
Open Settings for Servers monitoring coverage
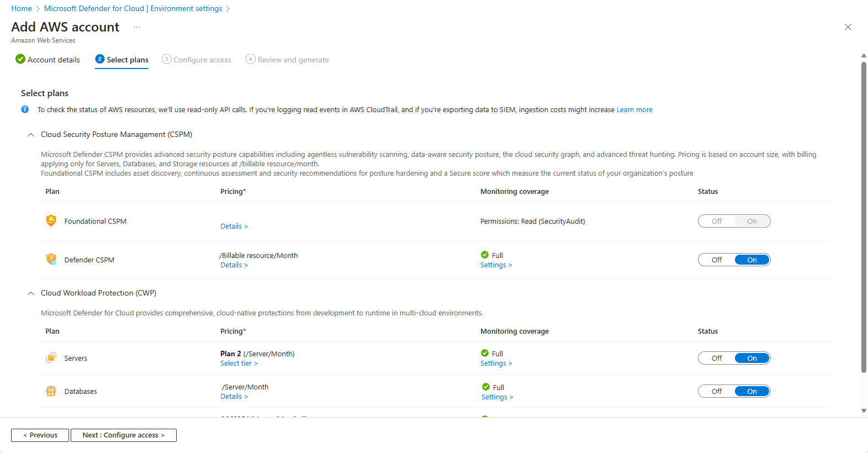coord(496,364)
